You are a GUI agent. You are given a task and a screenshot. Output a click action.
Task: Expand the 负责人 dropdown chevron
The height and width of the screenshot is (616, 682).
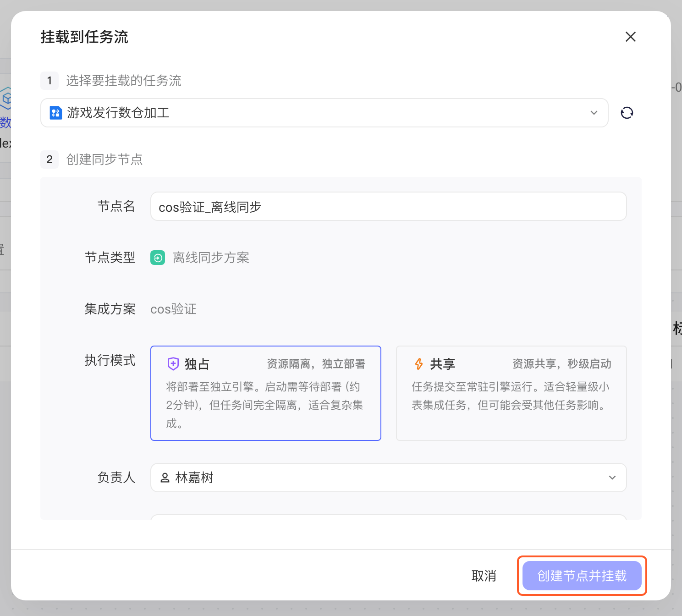[x=612, y=478]
